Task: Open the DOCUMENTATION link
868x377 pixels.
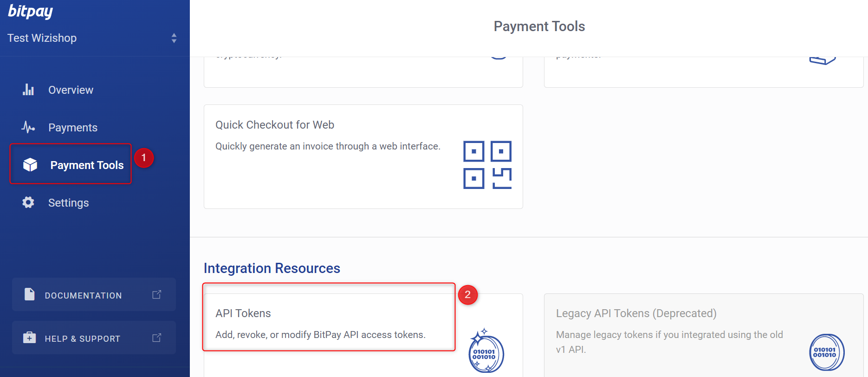Action: click(x=94, y=294)
